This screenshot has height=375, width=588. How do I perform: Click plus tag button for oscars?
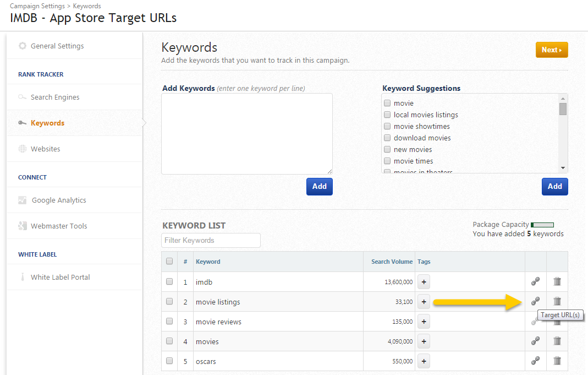coord(424,361)
